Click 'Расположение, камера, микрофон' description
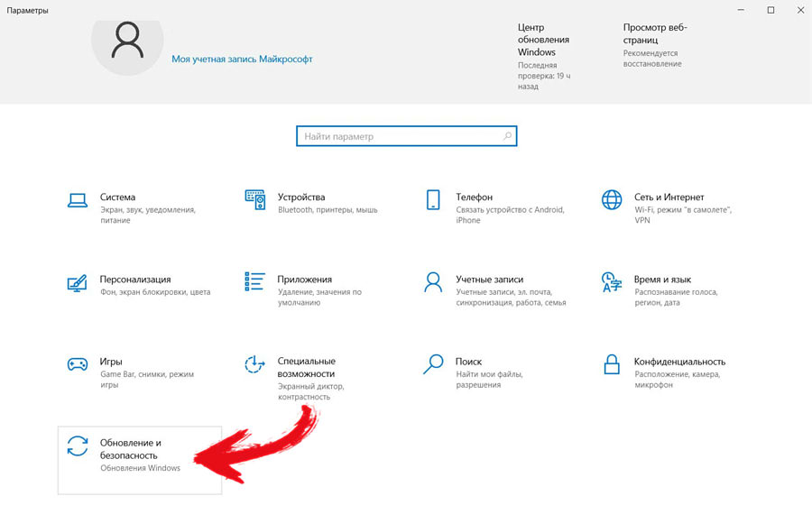Image resolution: width=812 pixels, height=505 pixels. (677, 380)
